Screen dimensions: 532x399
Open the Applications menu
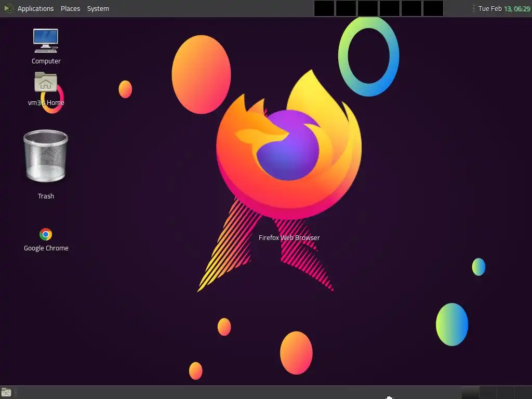tap(35, 8)
